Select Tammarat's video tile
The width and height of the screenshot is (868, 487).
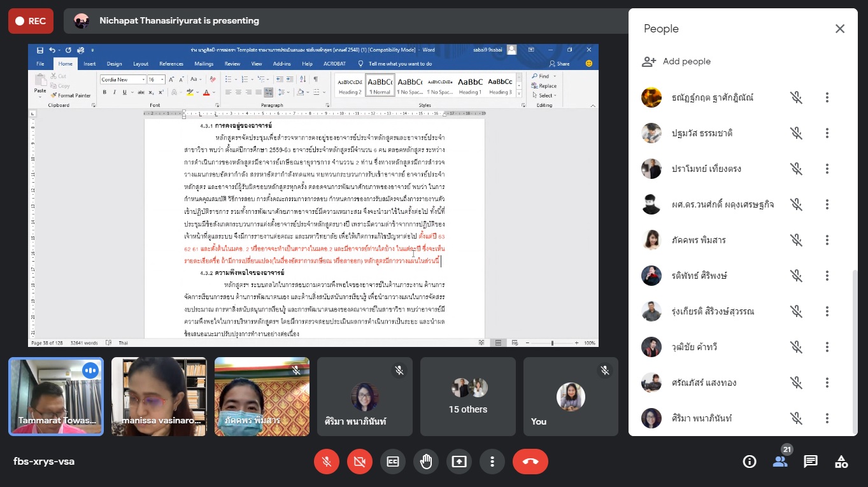coord(56,396)
